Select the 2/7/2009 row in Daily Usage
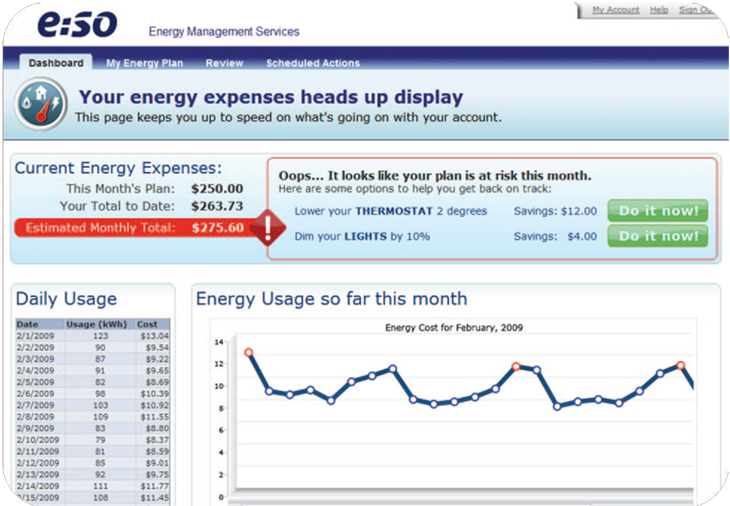This screenshot has height=506, width=730. 93,405
